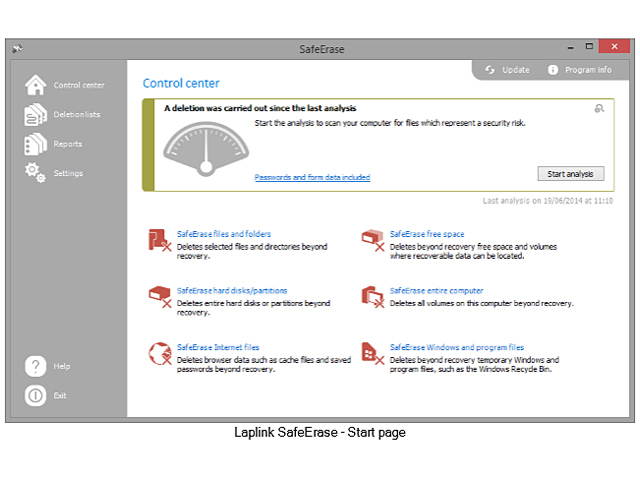The width and height of the screenshot is (640, 480).
Task: Click the Help question mark icon
Action: [36, 366]
